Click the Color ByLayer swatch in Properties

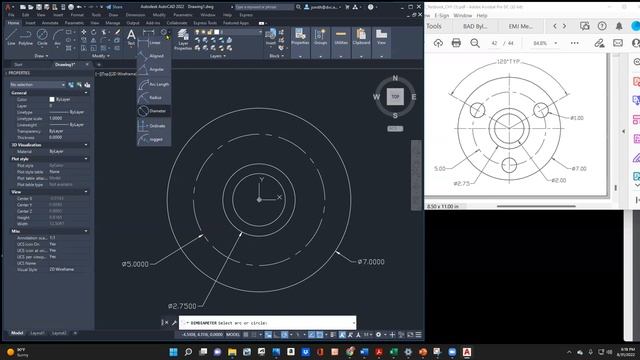pos(52,100)
